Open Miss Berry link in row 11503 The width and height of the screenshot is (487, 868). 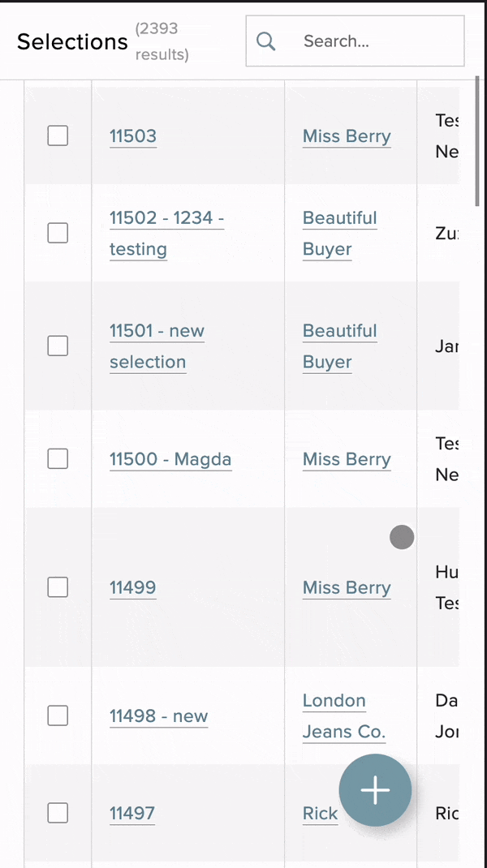point(347,135)
